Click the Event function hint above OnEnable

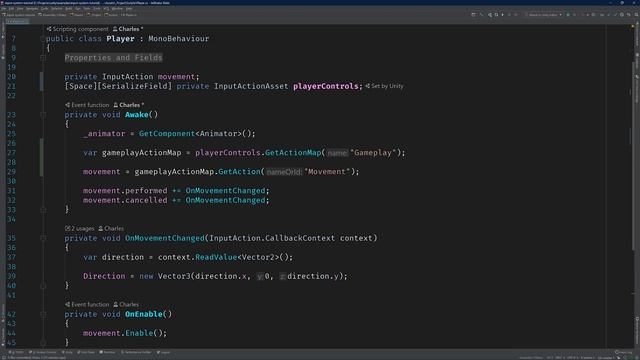(87, 304)
